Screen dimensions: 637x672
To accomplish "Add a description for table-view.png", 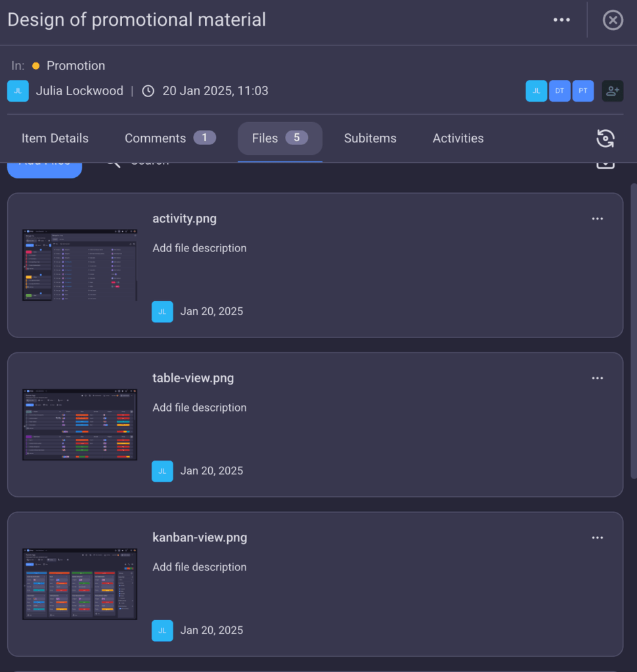I will (x=200, y=408).
